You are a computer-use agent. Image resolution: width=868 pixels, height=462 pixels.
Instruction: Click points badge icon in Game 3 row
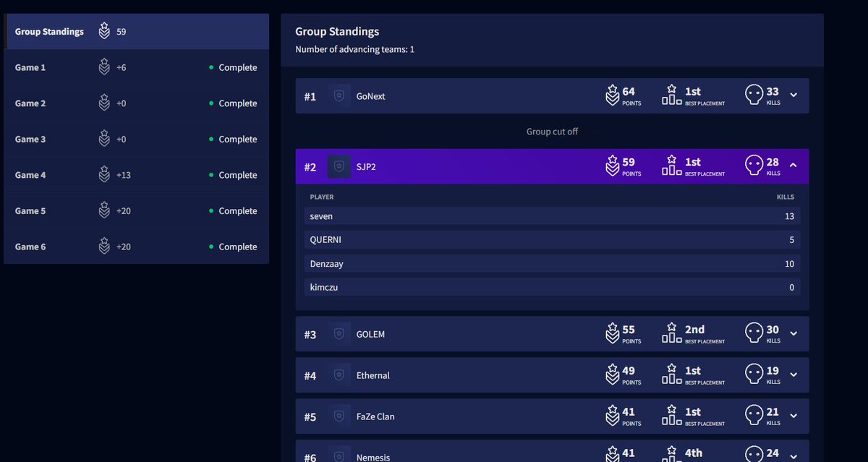point(104,138)
